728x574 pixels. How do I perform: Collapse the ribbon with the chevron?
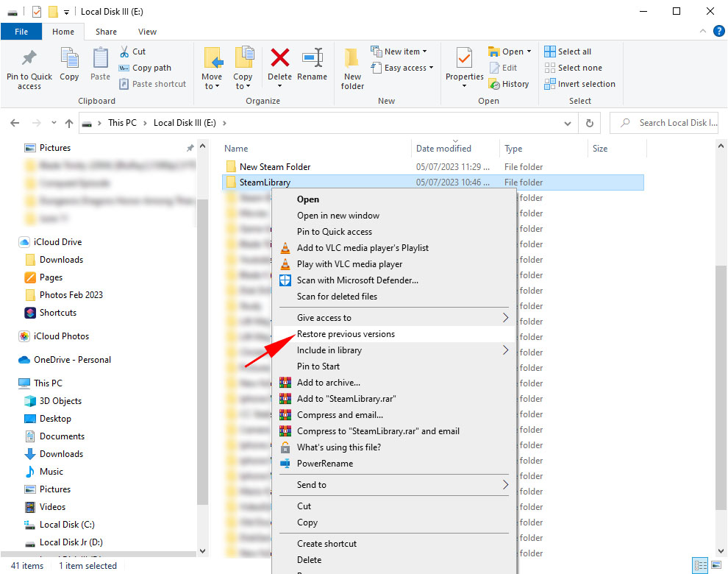(702, 31)
